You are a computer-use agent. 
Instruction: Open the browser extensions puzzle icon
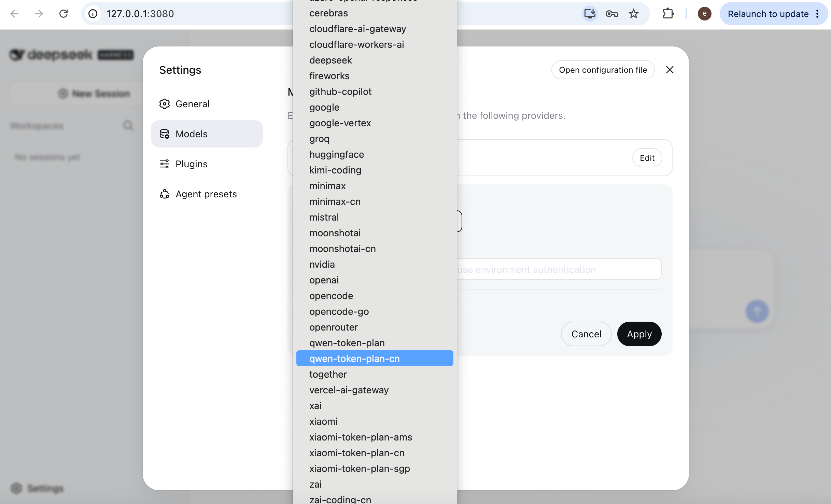(668, 14)
